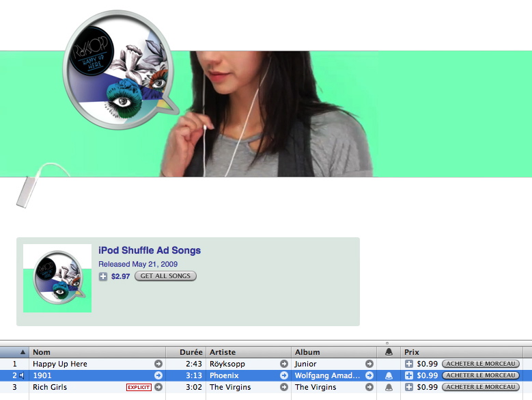Click ringtone bell icon in 1901 row
The image size is (532, 400).
pyautogui.click(x=389, y=375)
